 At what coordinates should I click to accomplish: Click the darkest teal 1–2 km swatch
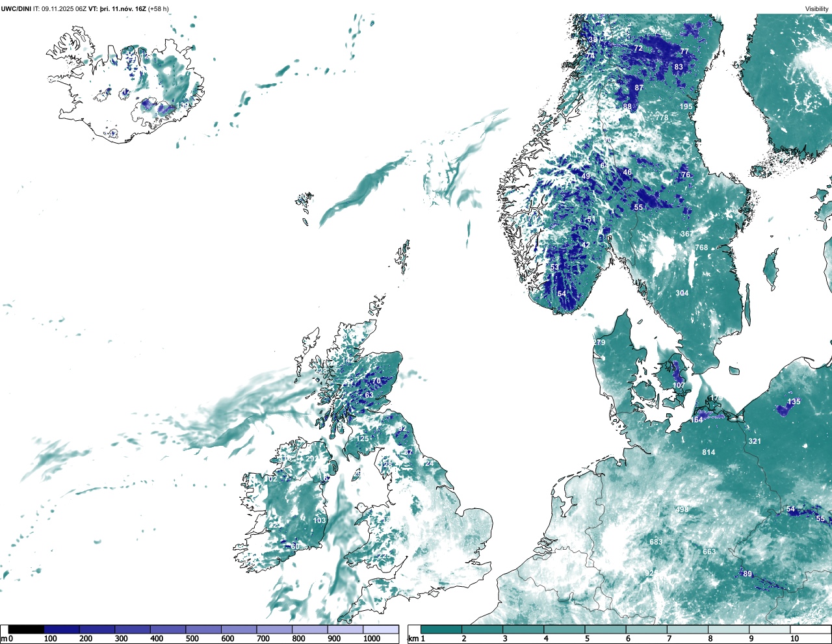point(442,629)
